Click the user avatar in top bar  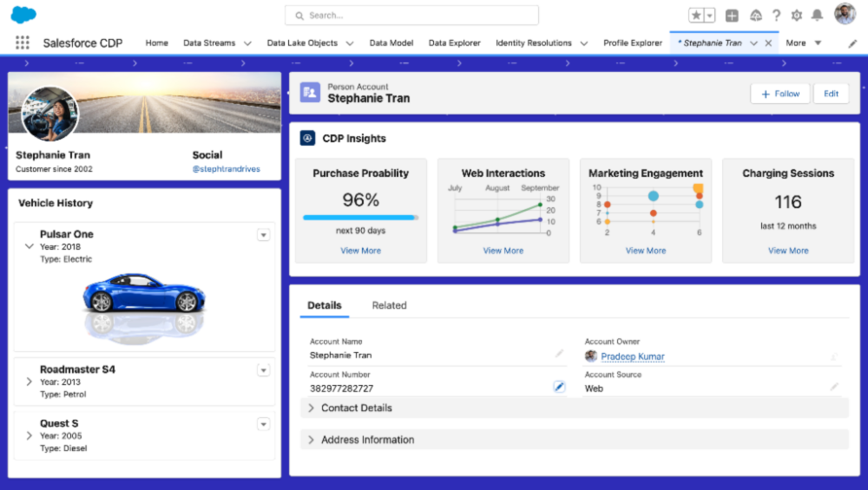845,15
